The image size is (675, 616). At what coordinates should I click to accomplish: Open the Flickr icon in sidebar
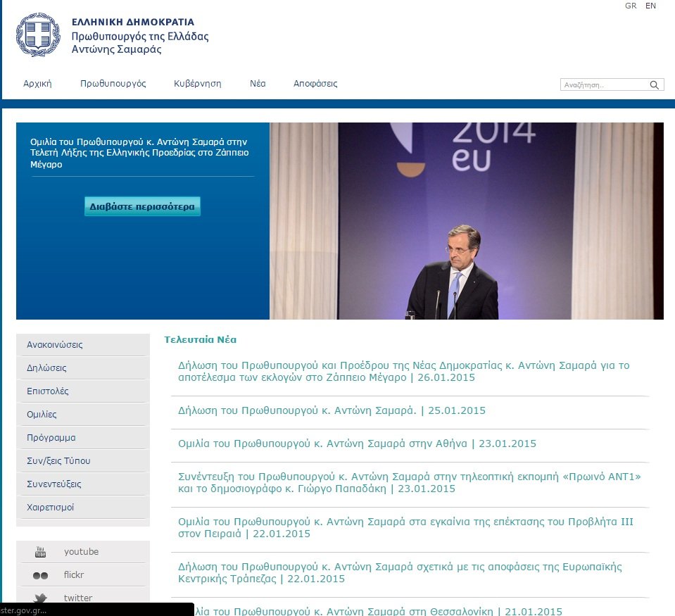coord(40,575)
